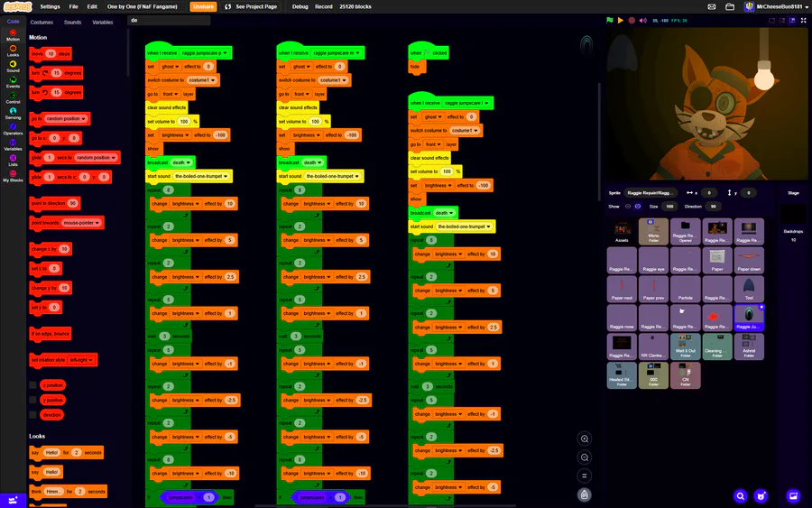Select the Paper sprite thumbnail
Screen dimensions: 812x508
pos(717,260)
